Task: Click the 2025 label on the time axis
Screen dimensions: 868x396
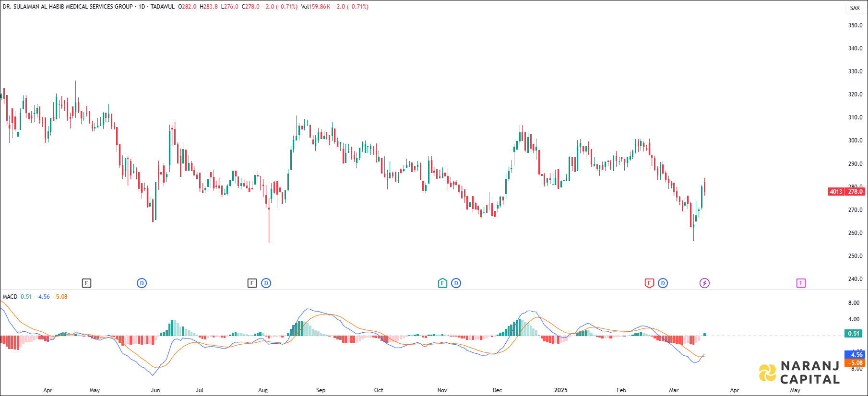Action: tap(560, 390)
